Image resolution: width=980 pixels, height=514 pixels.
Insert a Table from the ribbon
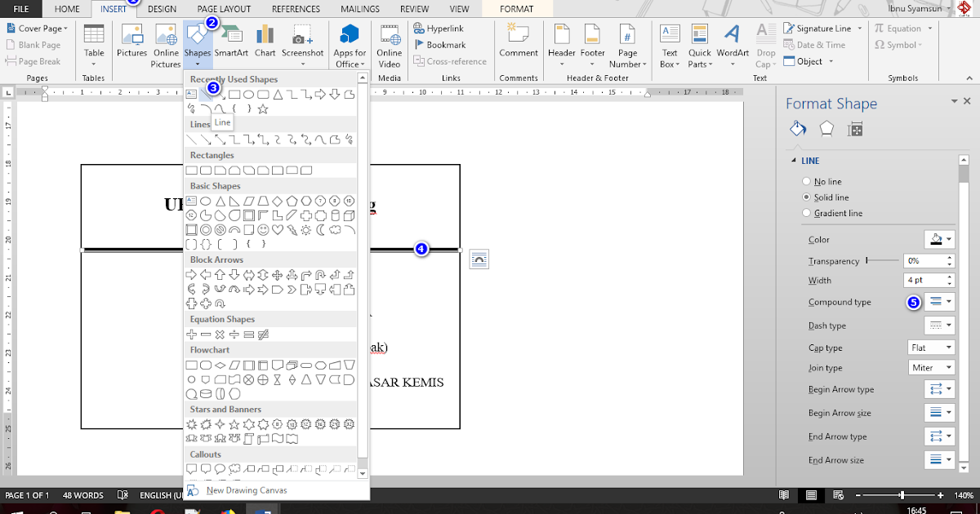[94, 45]
